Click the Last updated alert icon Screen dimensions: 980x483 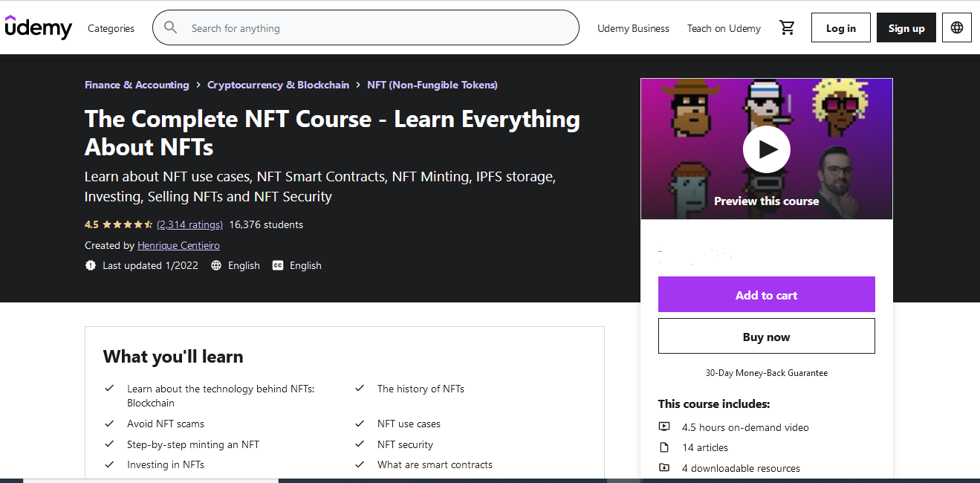pos(91,265)
